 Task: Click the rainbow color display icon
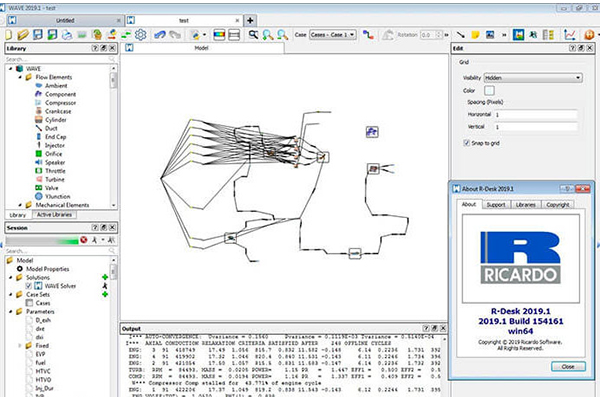(x=219, y=35)
